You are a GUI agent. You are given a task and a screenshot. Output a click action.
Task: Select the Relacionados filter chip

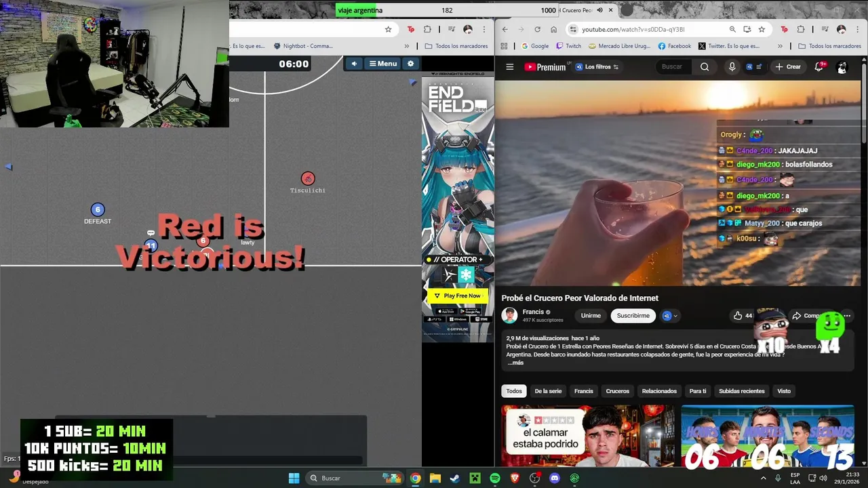[659, 391]
